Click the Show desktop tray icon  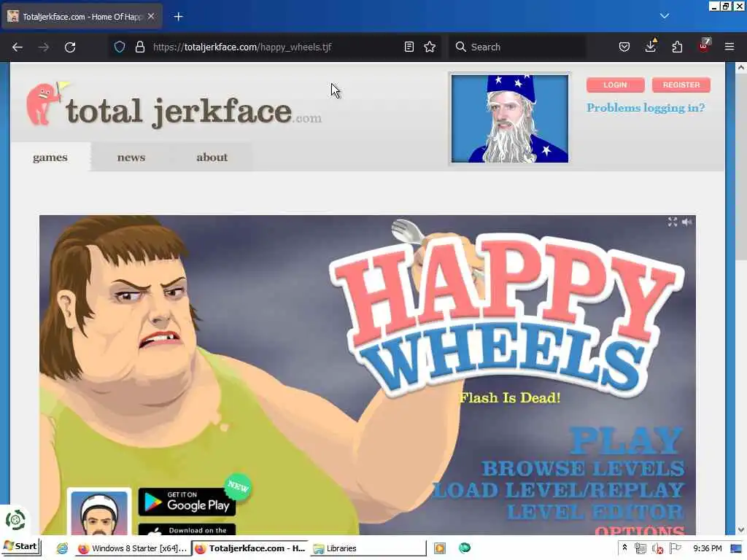tap(737, 548)
